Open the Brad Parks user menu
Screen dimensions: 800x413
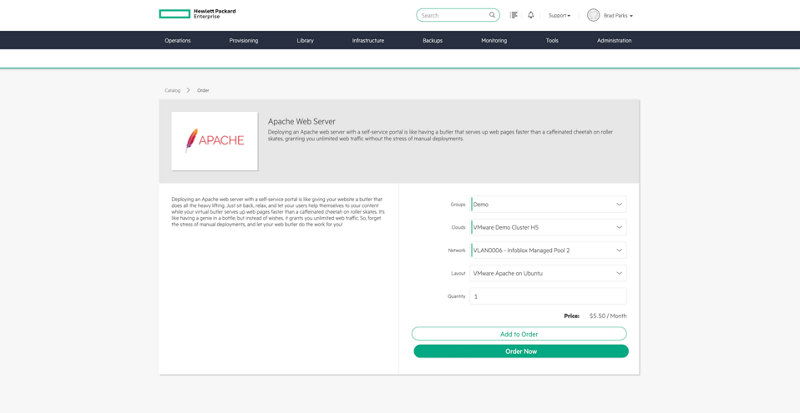618,16
